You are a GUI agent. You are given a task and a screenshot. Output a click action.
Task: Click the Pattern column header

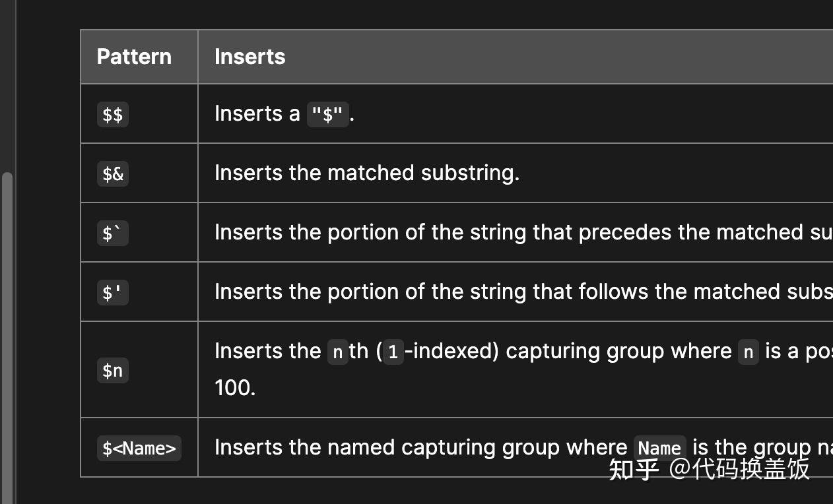[x=134, y=57]
